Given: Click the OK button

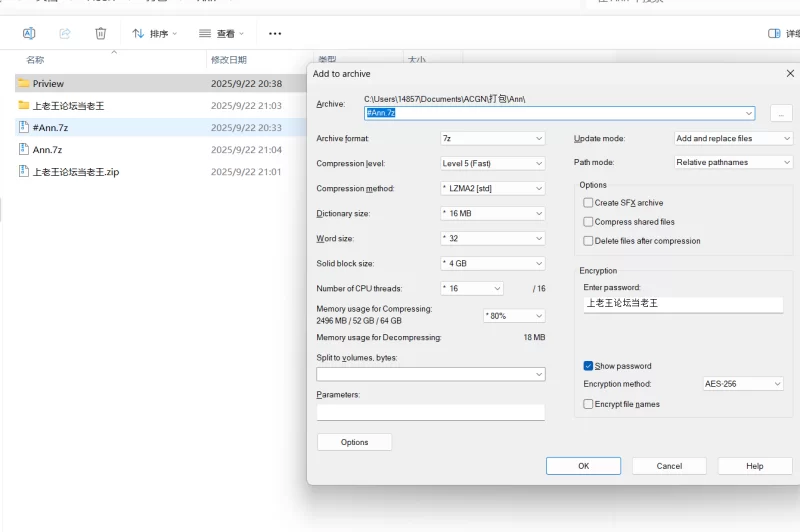Looking at the screenshot, I should pyautogui.click(x=583, y=466).
